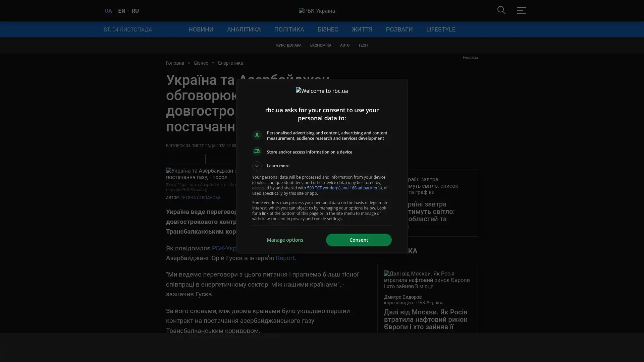Open the hamburger menu icon at top right

click(x=521, y=10)
